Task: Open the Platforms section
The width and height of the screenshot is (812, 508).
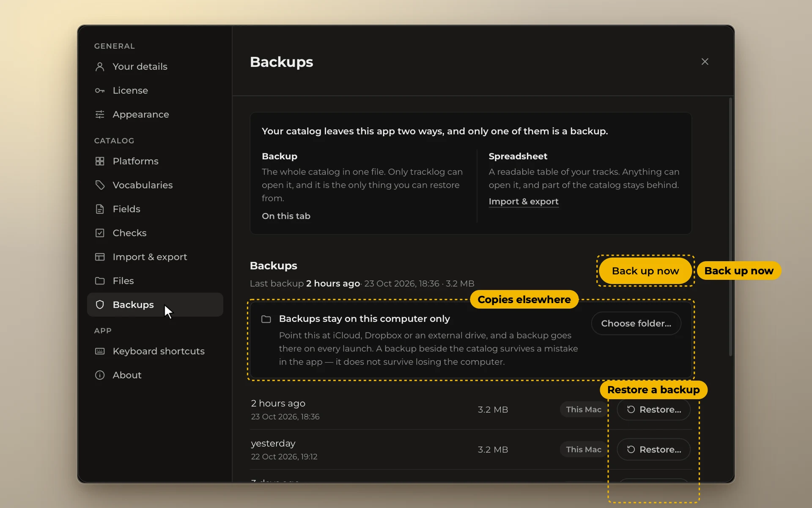Action: tap(155, 161)
